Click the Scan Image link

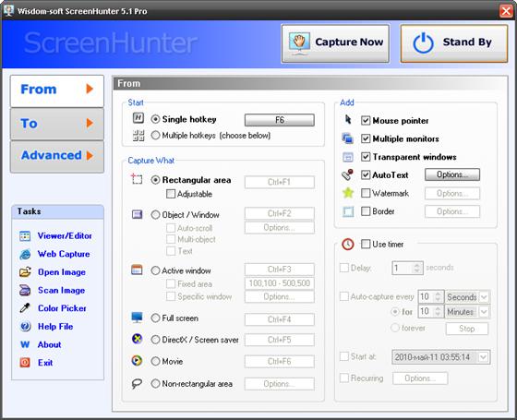[x=61, y=291]
